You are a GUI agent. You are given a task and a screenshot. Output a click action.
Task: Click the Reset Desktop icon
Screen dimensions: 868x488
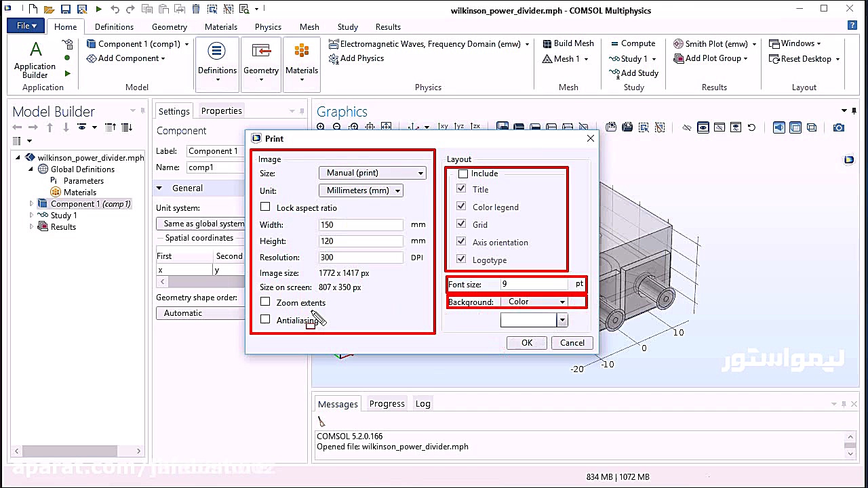point(774,59)
